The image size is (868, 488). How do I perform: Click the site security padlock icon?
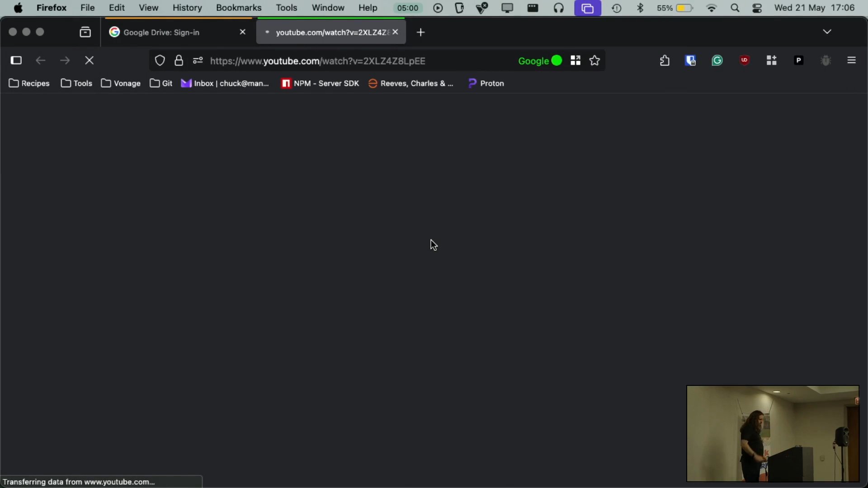[179, 61]
